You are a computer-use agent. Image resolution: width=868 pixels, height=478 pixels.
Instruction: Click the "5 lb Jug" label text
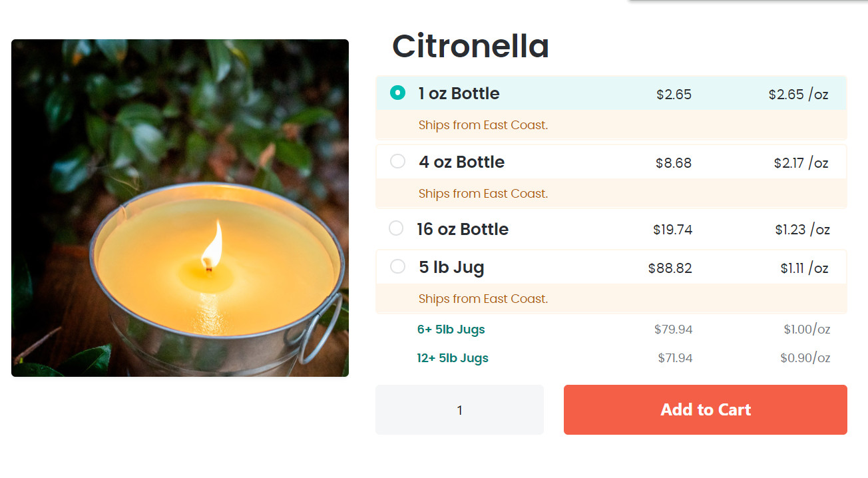pyautogui.click(x=451, y=268)
